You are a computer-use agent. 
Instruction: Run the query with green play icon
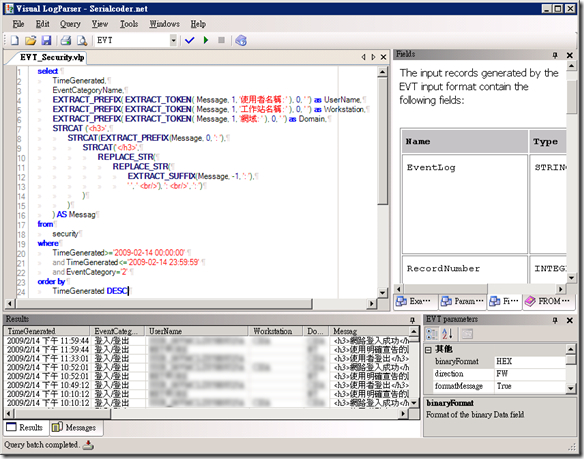coord(206,40)
